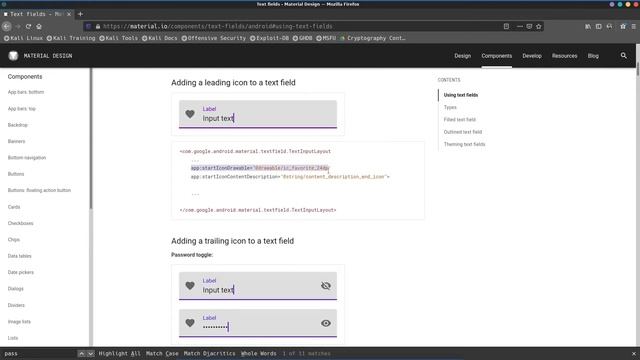Image resolution: width=640 pixels, height=360 pixels.
Task: Toggle the crossed-out eye visibility icon
Action: (326, 286)
